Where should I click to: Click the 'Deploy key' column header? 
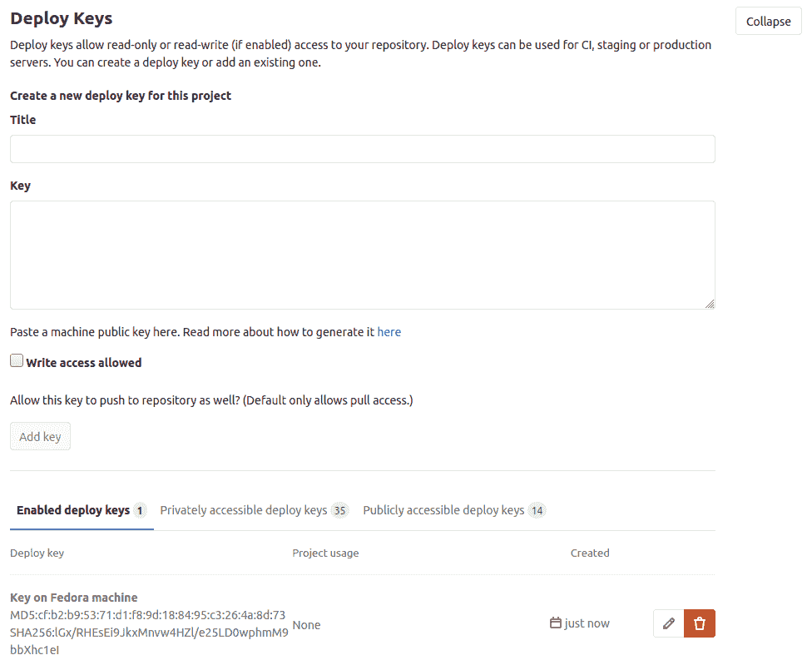[x=37, y=553]
